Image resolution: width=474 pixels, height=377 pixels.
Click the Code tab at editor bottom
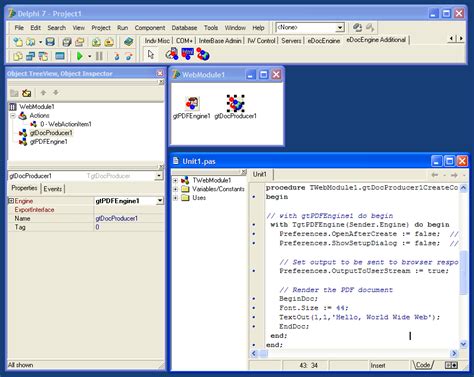tap(423, 365)
